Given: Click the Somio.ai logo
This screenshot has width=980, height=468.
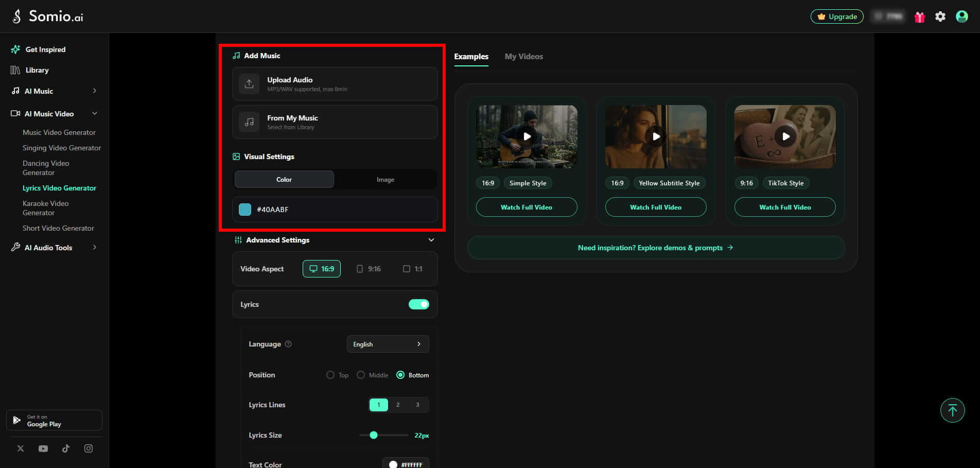Looking at the screenshot, I should (47, 16).
